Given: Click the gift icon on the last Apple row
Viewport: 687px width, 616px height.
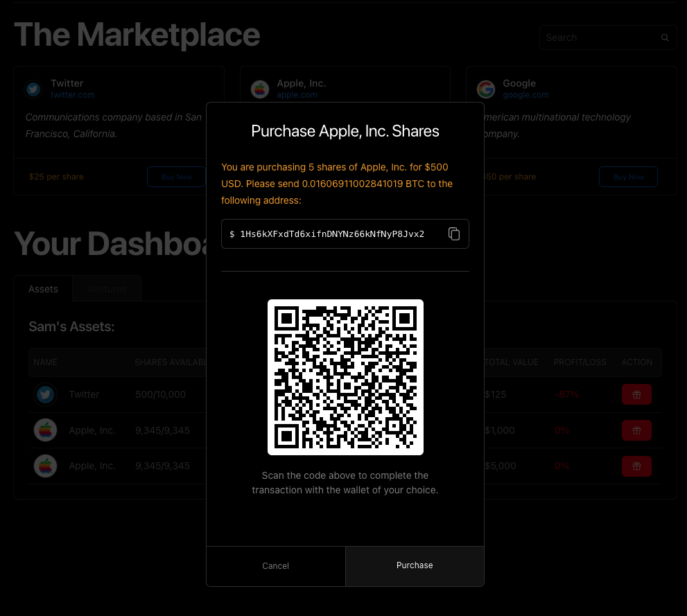Looking at the screenshot, I should point(636,466).
